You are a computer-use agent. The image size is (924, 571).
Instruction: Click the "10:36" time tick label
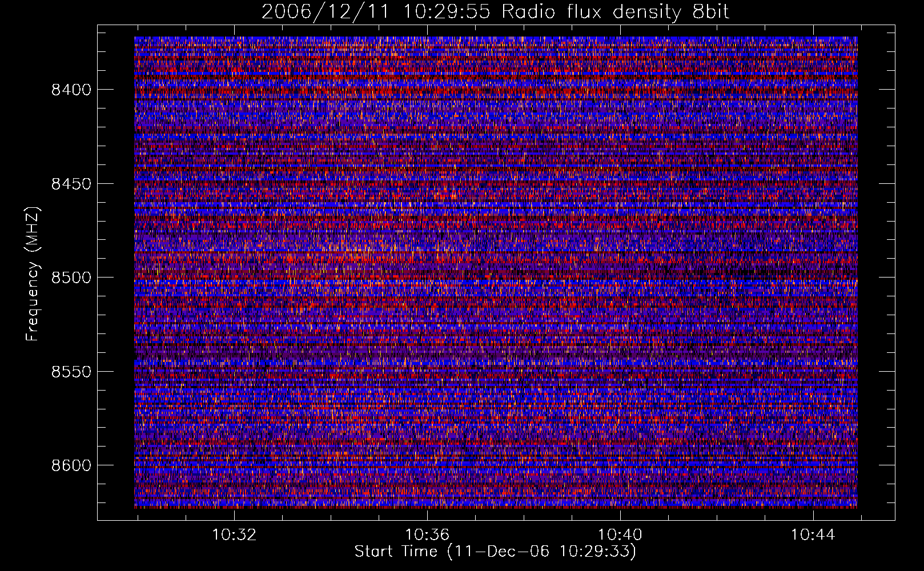[427, 535]
